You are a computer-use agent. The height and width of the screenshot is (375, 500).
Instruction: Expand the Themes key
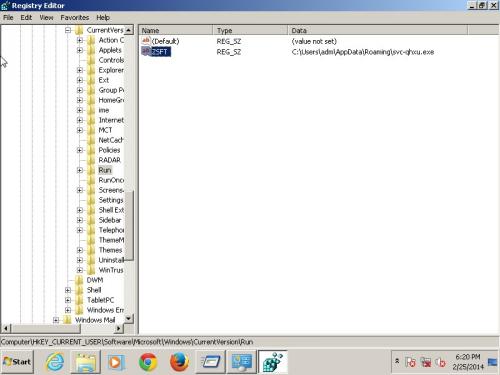(80, 250)
